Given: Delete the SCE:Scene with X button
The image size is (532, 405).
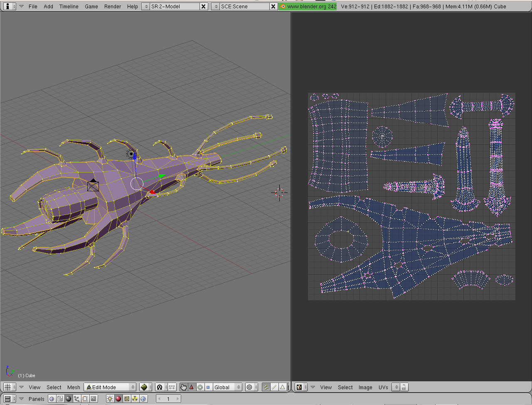Looking at the screenshot, I should pos(273,6).
